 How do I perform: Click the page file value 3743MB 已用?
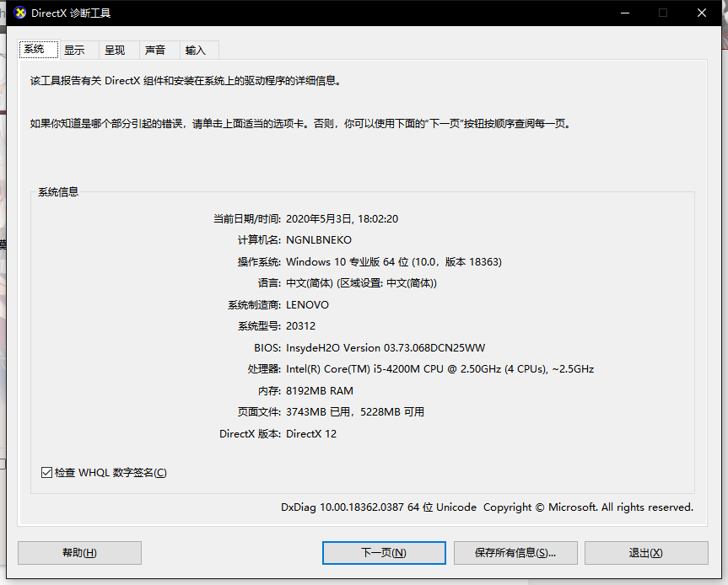pyautogui.click(x=355, y=412)
